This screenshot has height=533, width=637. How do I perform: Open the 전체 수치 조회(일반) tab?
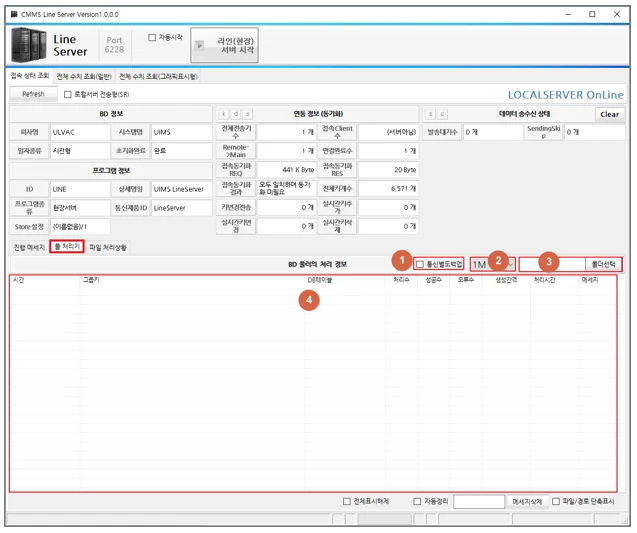click(x=84, y=76)
